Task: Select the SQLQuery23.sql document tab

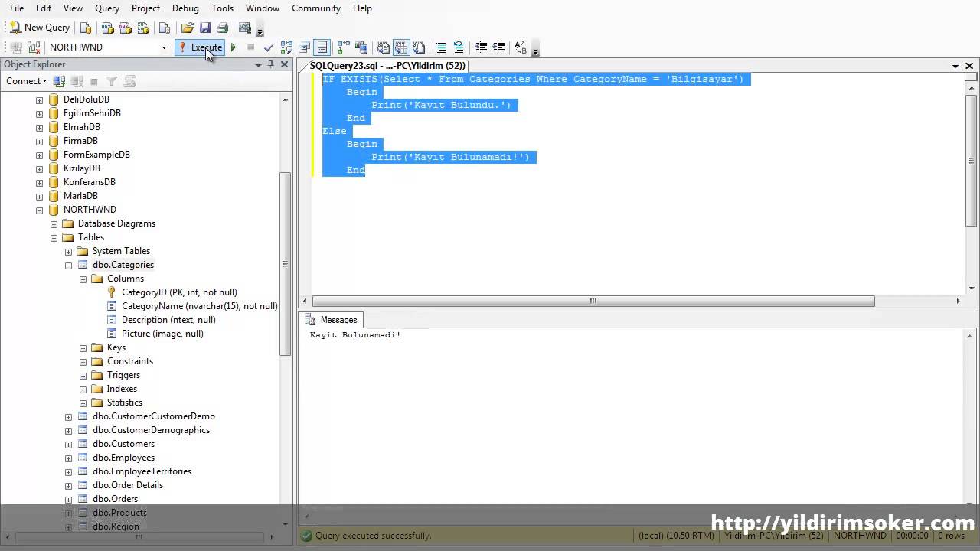Action: click(x=387, y=66)
